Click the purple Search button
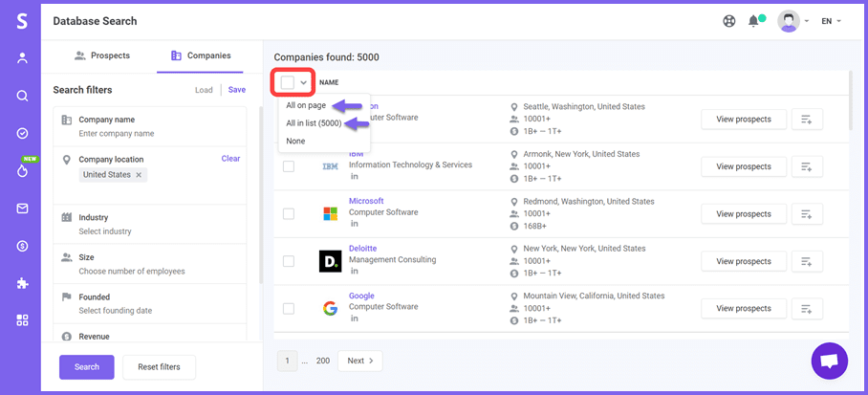The height and width of the screenshot is (395, 868). click(86, 367)
